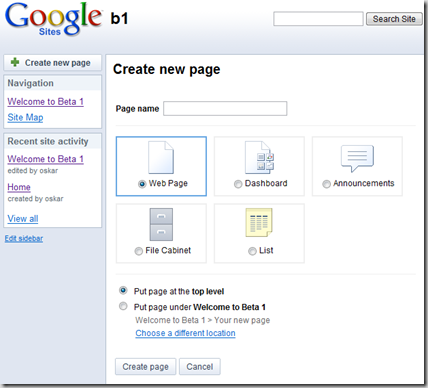Click Choose a different location link
This screenshot has height=388, width=428.
click(x=185, y=333)
